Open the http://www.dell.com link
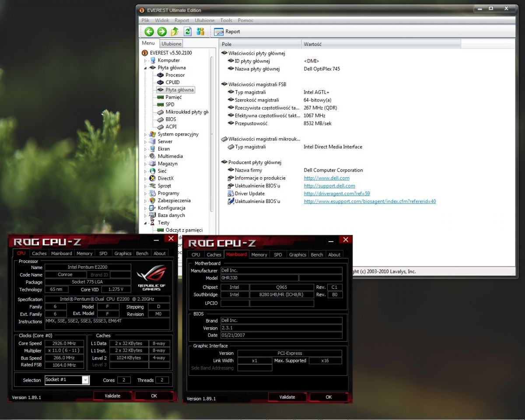 pyautogui.click(x=326, y=178)
